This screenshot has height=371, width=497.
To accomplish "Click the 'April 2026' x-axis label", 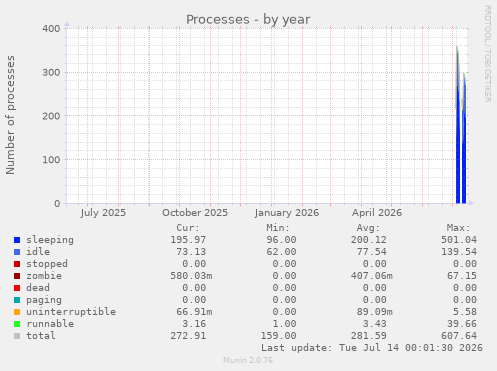I will [x=377, y=213].
